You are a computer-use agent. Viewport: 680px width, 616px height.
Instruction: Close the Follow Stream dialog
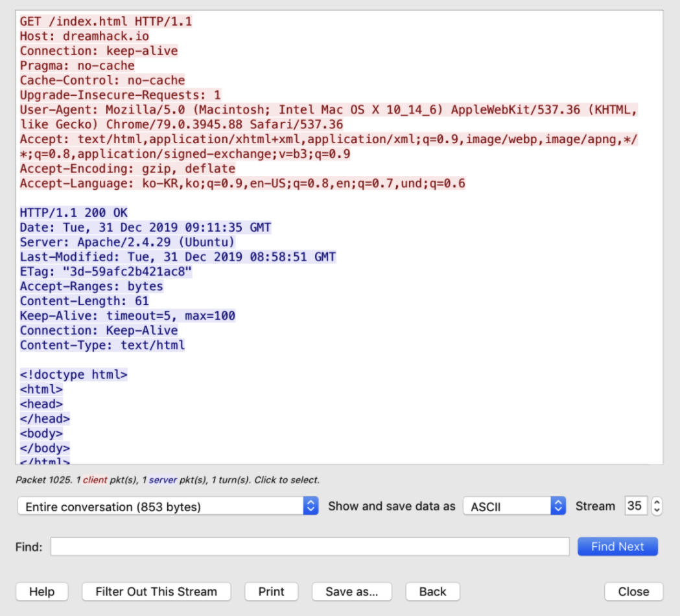click(x=633, y=591)
